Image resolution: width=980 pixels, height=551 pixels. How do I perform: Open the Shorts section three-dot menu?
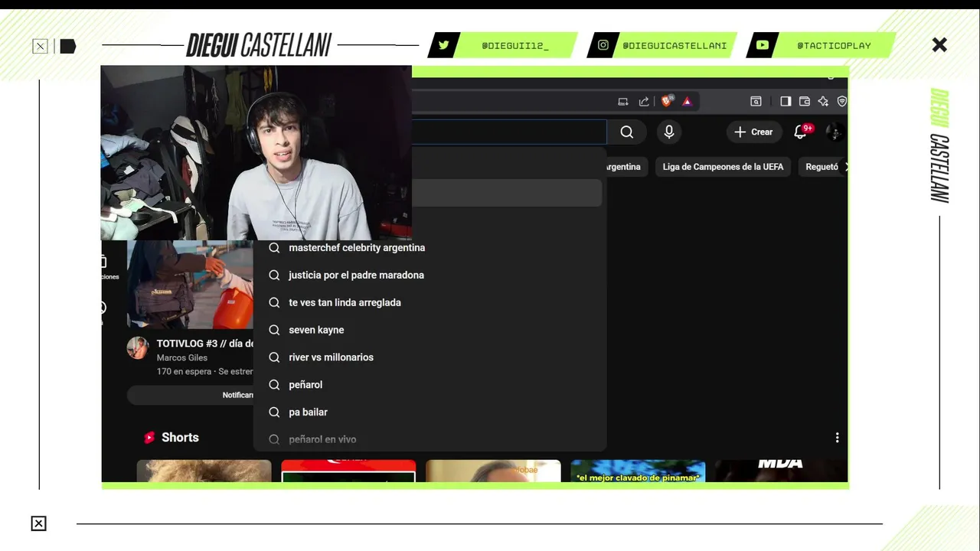[x=837, y=438]
